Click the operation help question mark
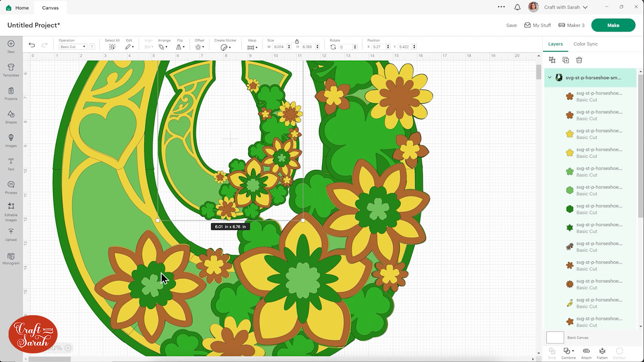 92,47
